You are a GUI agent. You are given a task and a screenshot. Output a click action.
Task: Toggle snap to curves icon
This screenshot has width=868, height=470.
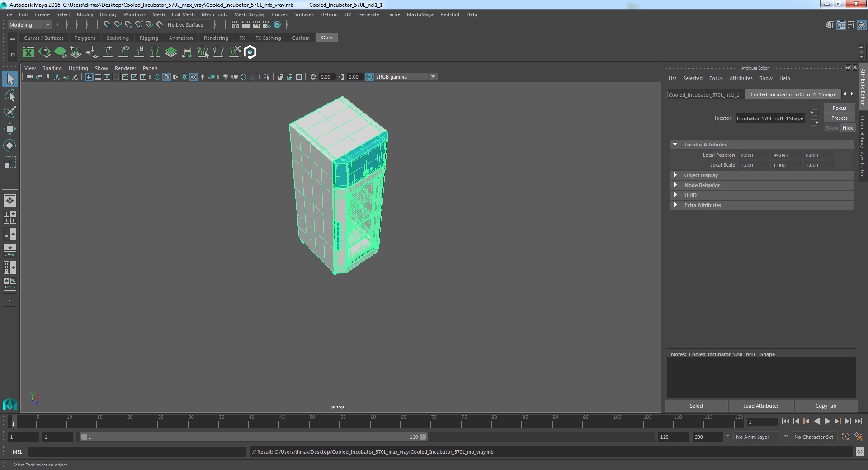118,25
